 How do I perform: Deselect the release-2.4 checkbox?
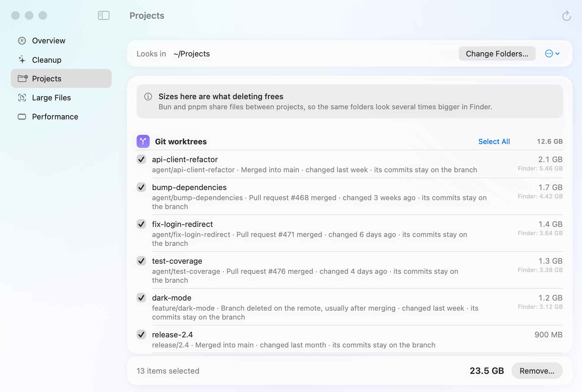coord(141,335)
